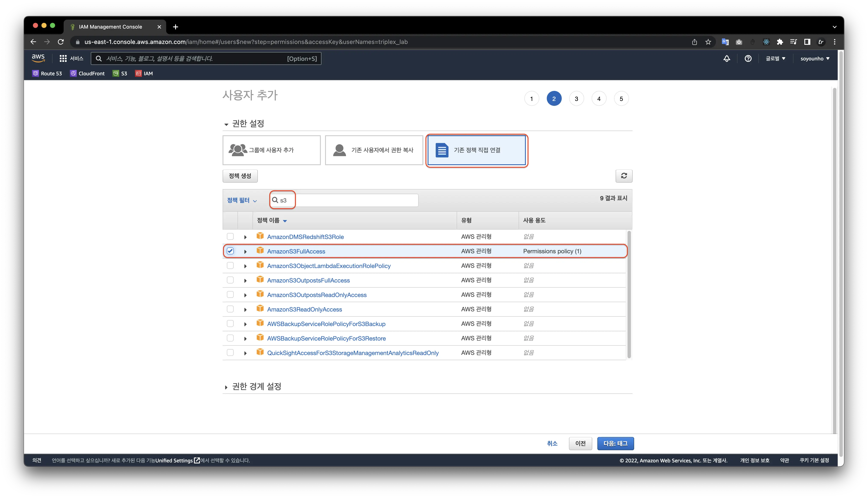Open the AWS services grid menu
This screenshot has width=868, height=498.
coord(63,58)
